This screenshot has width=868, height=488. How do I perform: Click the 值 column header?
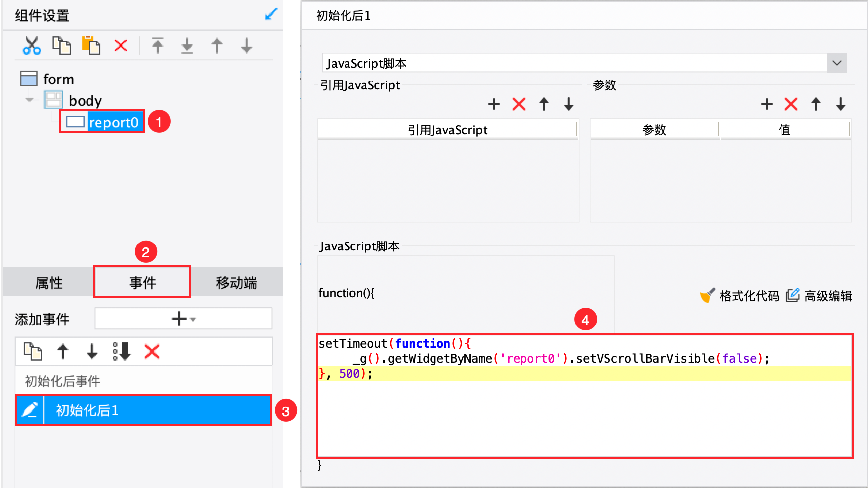(784, 130)
